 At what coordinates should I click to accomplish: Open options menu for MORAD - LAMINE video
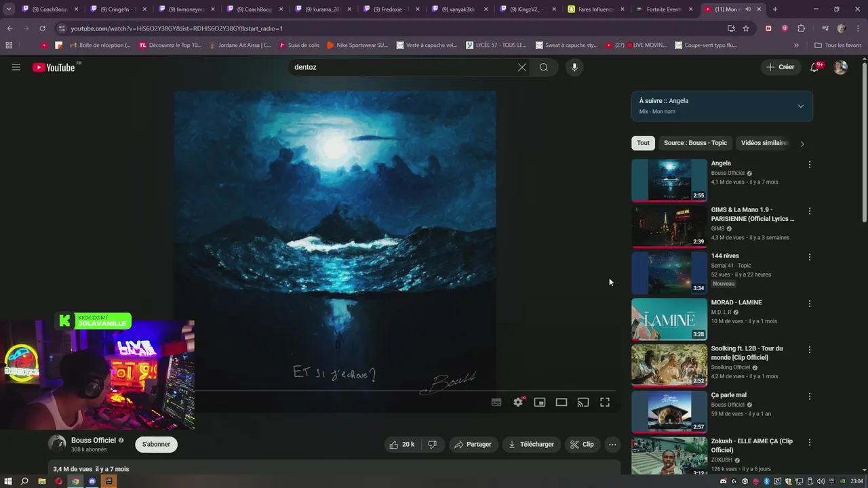pyautogui.click(x=809, y=304)
